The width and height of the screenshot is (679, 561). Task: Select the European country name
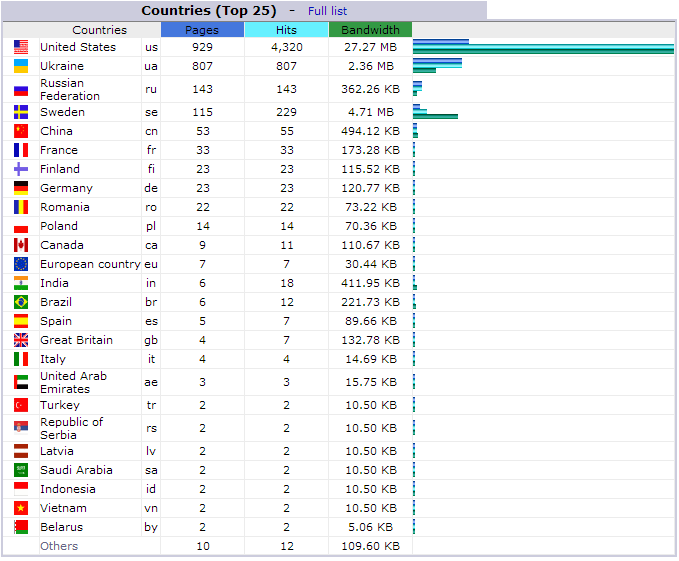point(90,264)
